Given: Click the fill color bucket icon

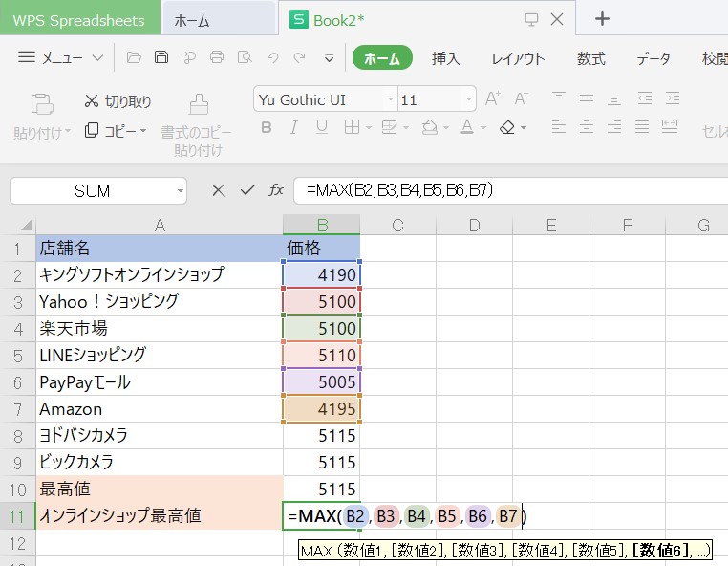Looking at the screenshot, I should coord(430,127).
